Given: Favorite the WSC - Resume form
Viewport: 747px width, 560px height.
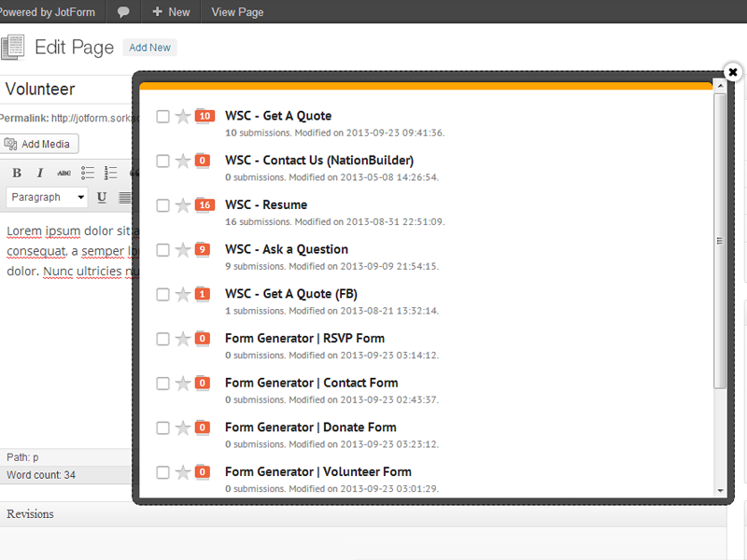Looking at the screenshot, I should (x=183, y=205).
